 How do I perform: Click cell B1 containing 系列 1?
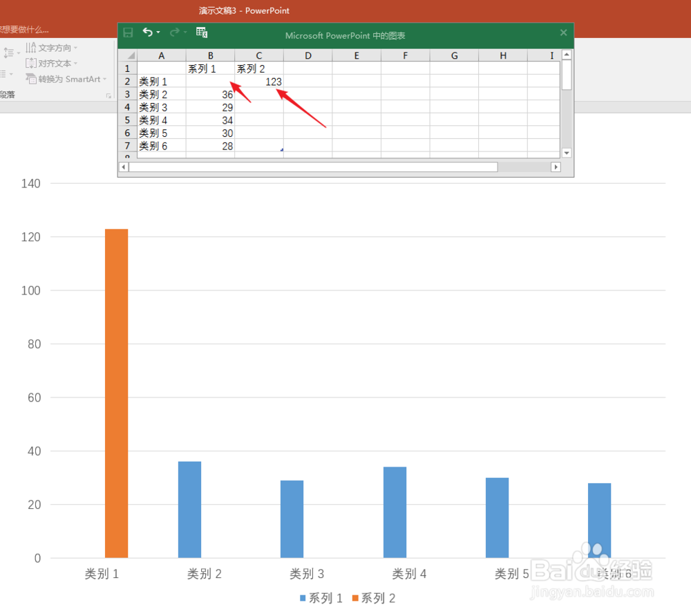click(210, 68)
